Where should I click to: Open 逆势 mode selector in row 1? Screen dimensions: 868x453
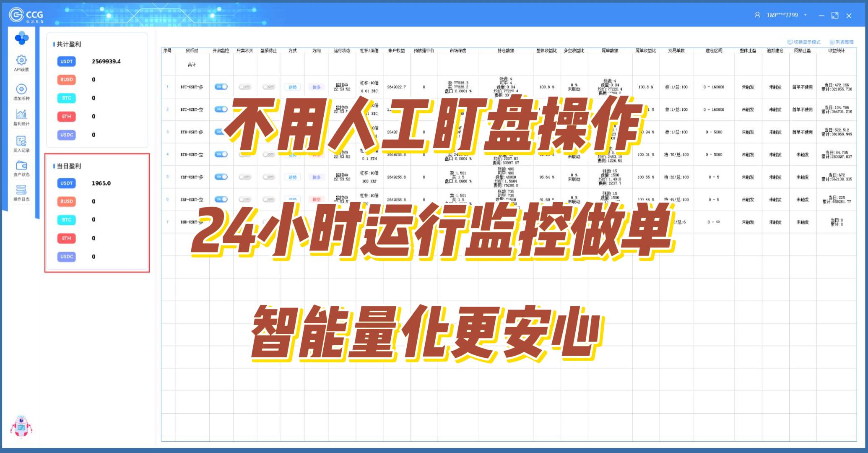[x=292, y=87]
